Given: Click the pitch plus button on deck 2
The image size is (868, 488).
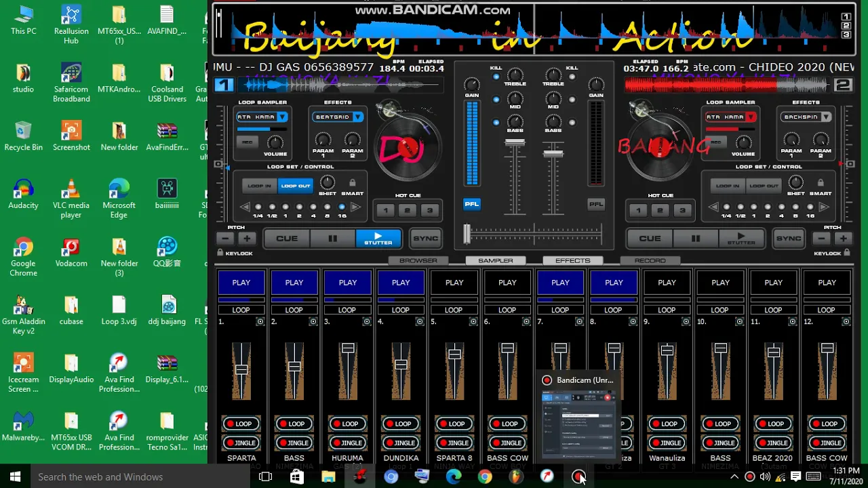Looking at the screenshot, I should click(x=844, y=239).
